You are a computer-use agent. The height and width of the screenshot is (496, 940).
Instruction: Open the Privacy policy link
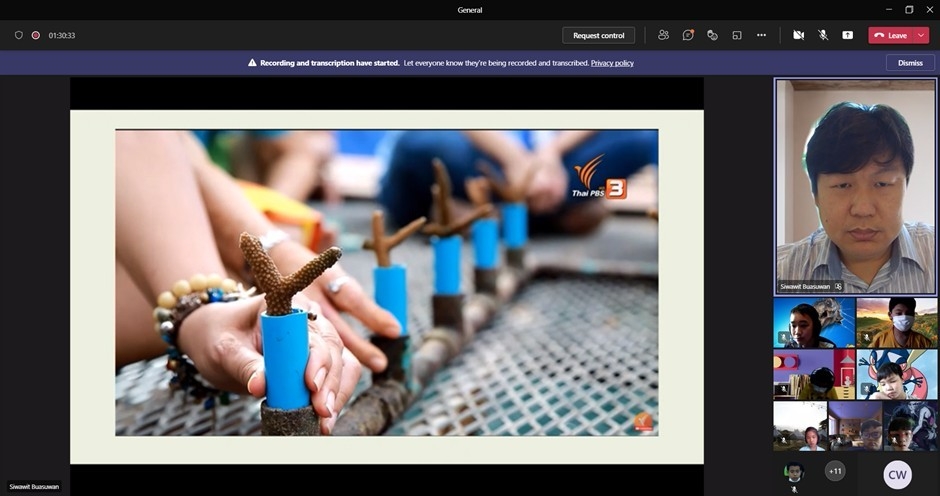tap(611, 63)
